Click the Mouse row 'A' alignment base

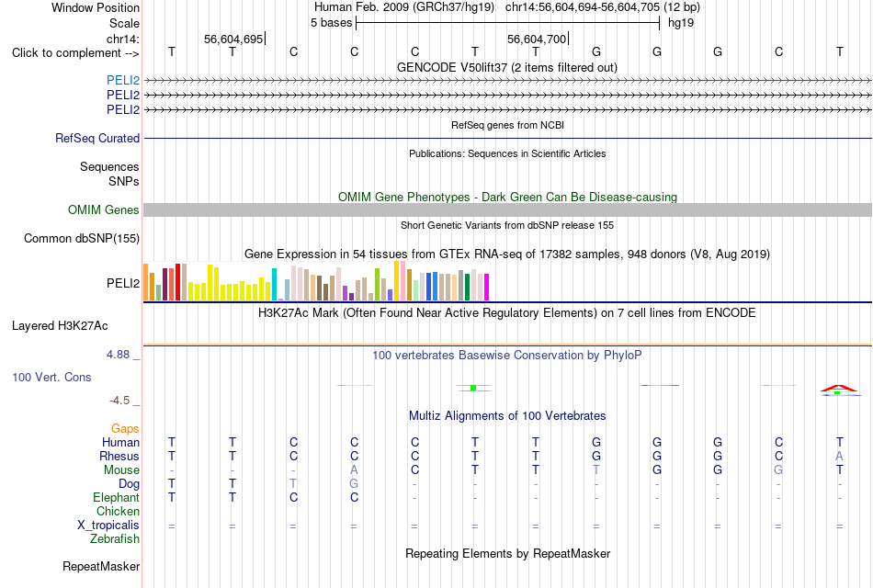click(354, 470)
